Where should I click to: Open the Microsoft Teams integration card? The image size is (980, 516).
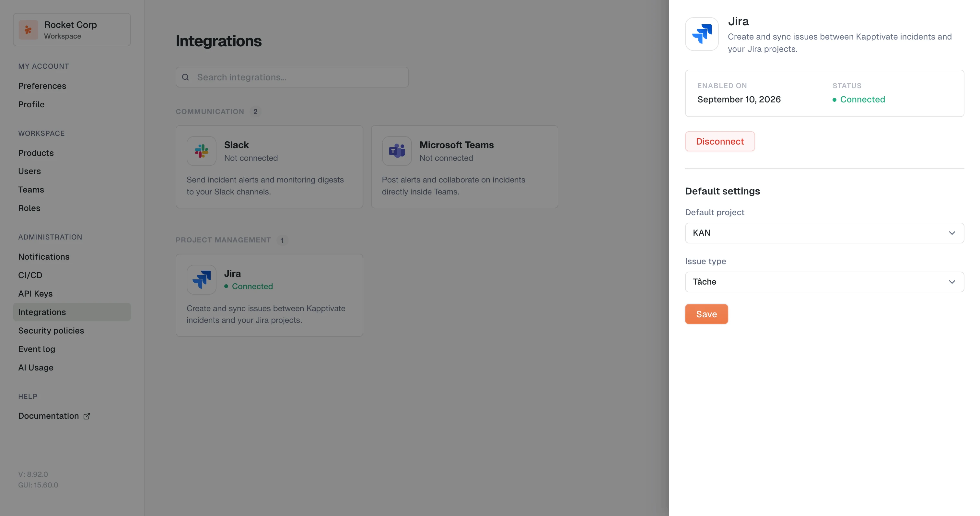click(464, 167)
